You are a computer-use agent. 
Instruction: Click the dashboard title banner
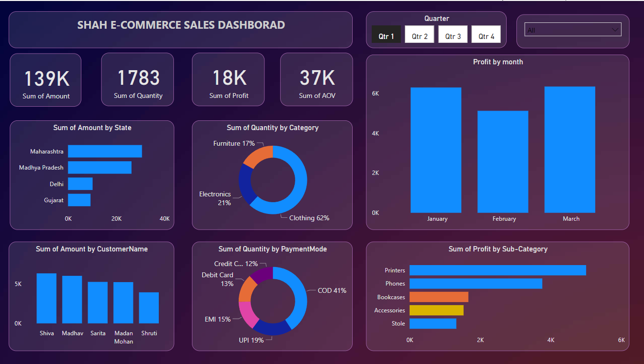[180, 30]
